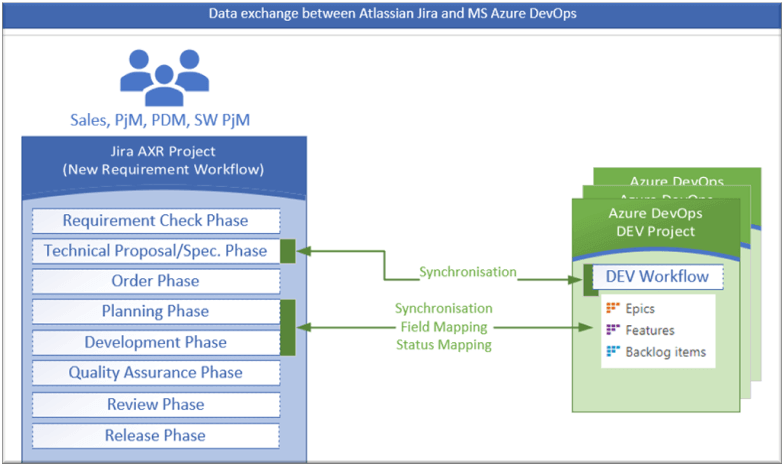
Task: Select the Planning Phase box
Action: [x=155, y=311]
